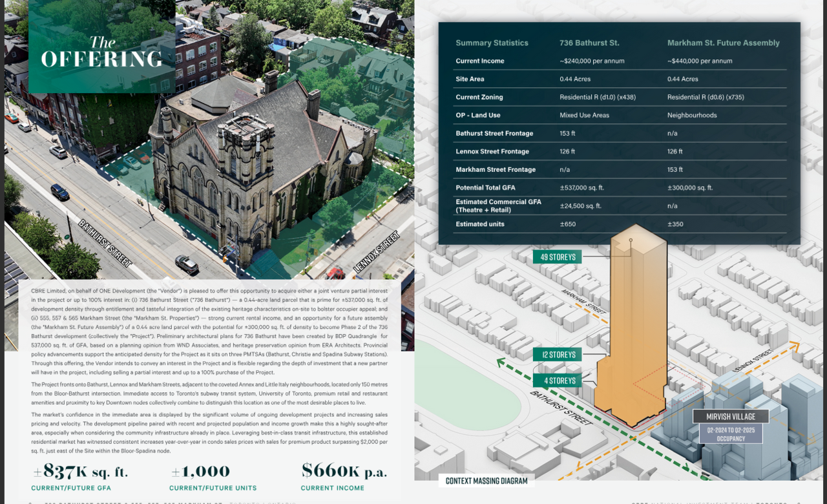Screen dimensions: 827x504
Task: Click the BATHURST STREET label on aerial photo
Action: 105,244
